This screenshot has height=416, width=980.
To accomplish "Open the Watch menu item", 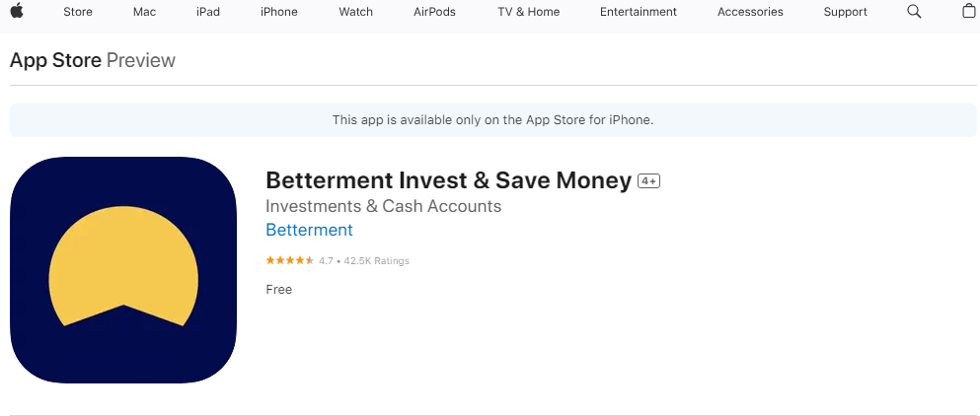I will pyautogui.click(x=355, y=12).
